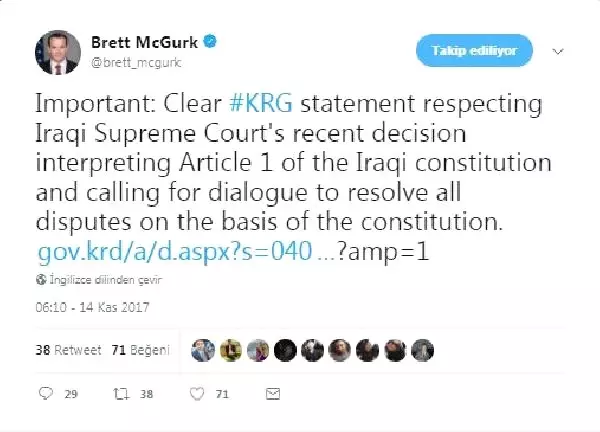View the 71 Beğeni list
Screen dimensions: 600x432
pos(140,350)
